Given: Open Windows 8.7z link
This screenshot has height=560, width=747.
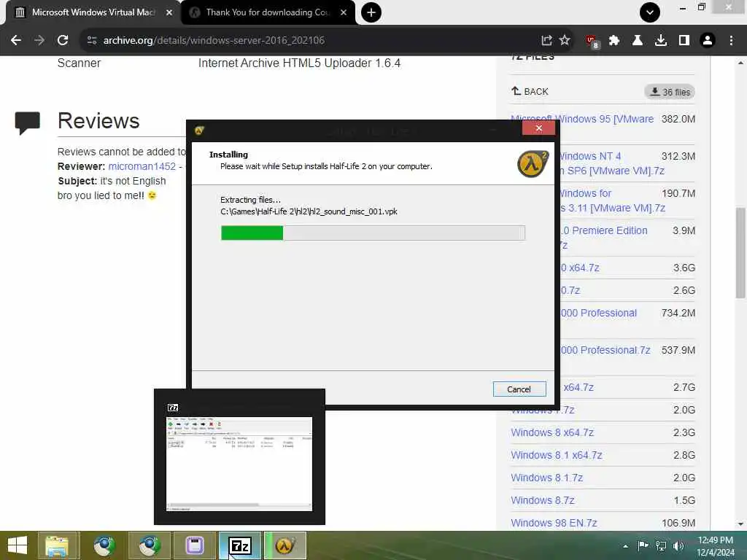Looking at the screenshot, I should coord(543,500).
